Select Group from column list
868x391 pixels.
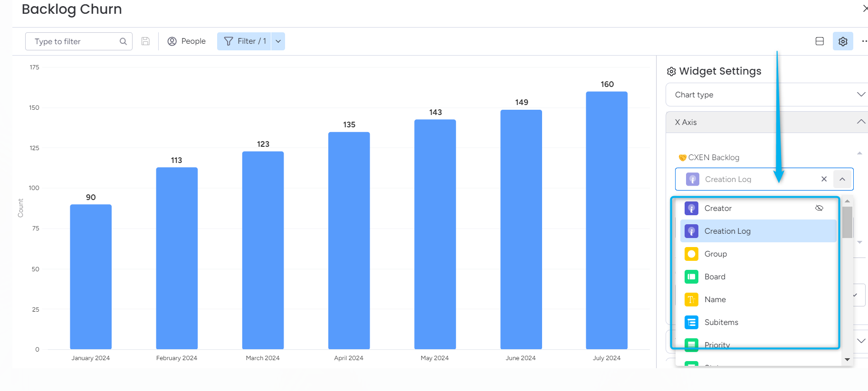(715, 254)
